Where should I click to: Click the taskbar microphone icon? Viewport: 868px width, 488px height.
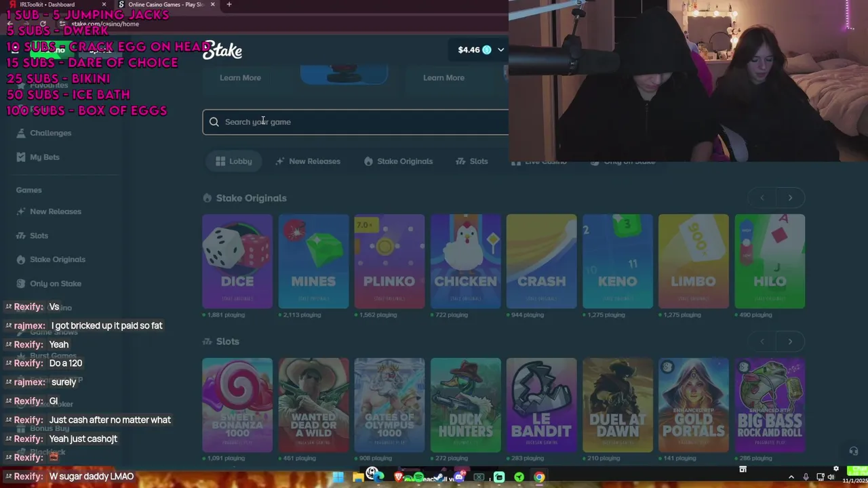tap(806, 477)
